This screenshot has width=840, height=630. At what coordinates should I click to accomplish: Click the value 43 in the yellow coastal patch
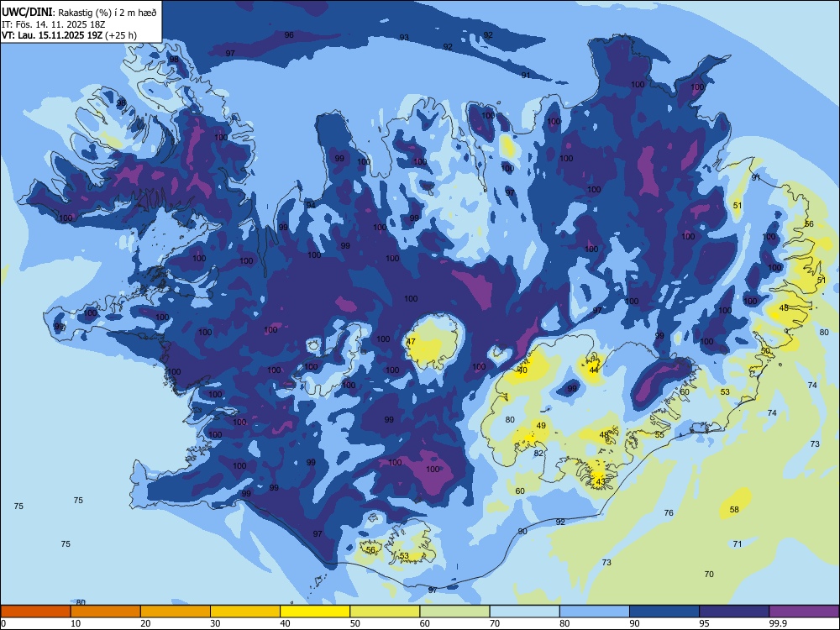click(601, 481)
